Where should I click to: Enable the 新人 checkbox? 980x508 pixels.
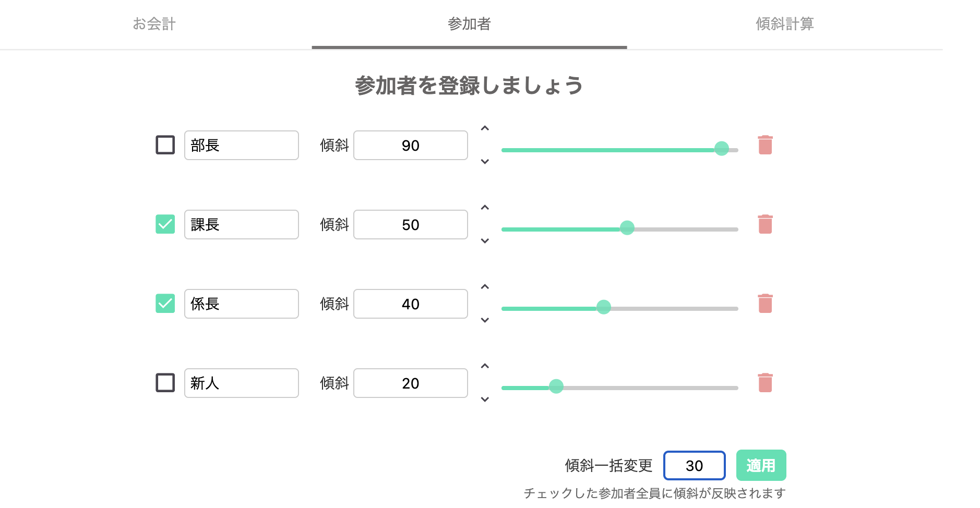(x=165, y=383)
